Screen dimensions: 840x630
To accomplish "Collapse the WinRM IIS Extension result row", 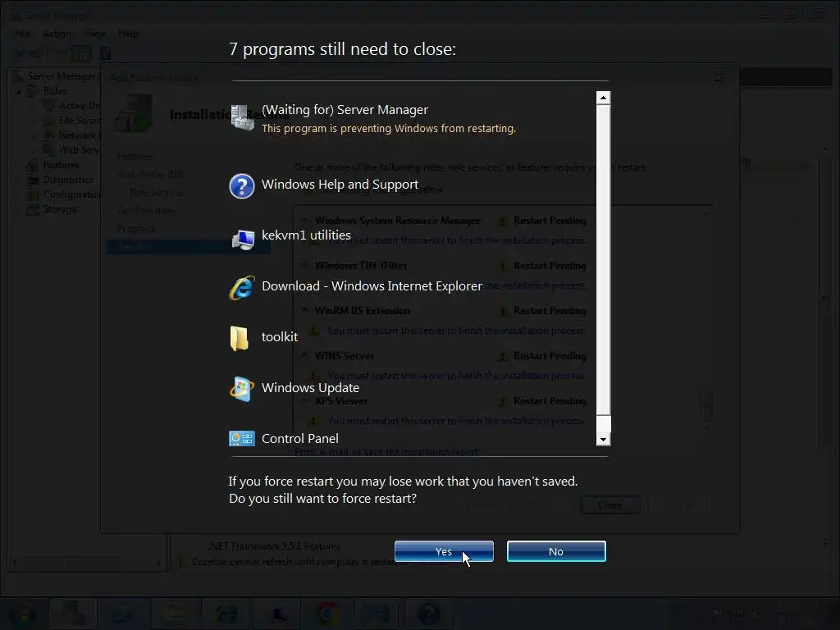I will point(304,310).
